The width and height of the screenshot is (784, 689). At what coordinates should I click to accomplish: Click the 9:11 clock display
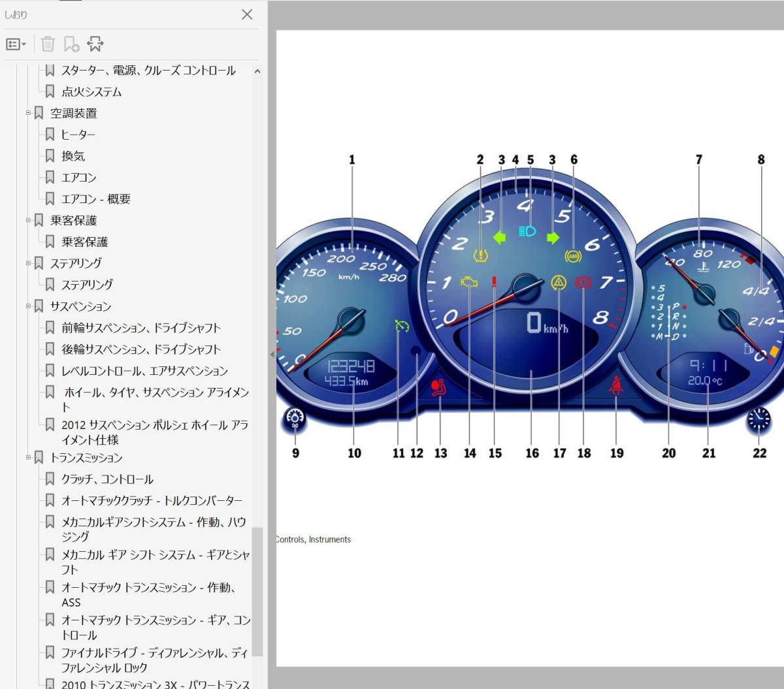[709, 366]
